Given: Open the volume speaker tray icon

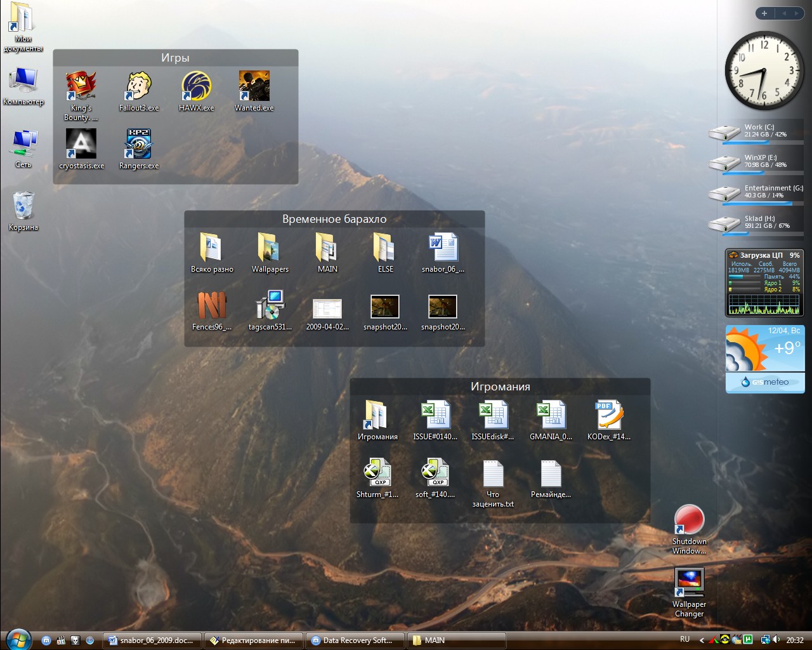Looking at the screenshot, I should click(776, 639).
